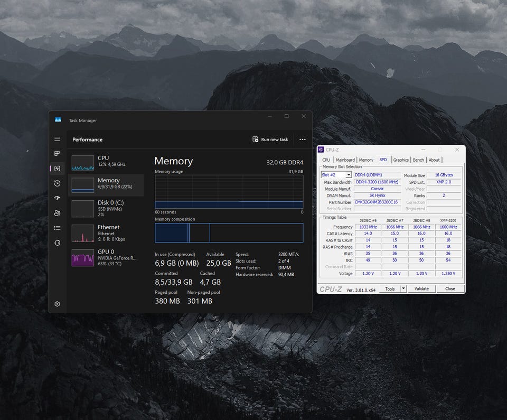The width and height of the screenshot is (507, 420).
Task: Select the Performance icon in Task Manager sidebar
Action: coord(57,169)
